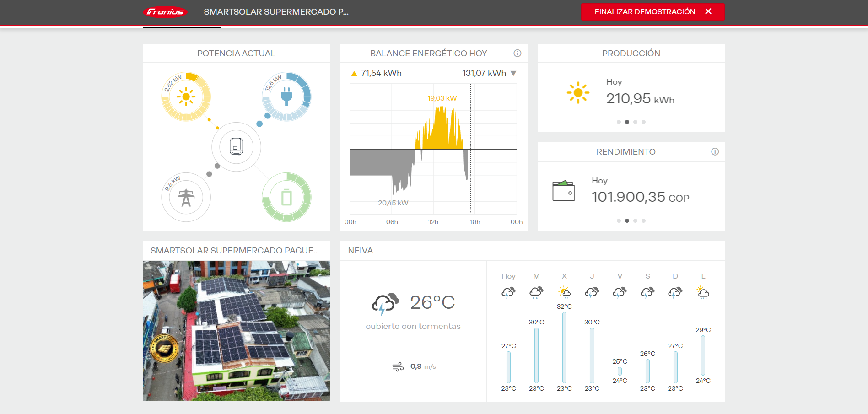Open info icon for Rendimiento panel
This screenshot has height=414, width=868.
click(715, 151)
